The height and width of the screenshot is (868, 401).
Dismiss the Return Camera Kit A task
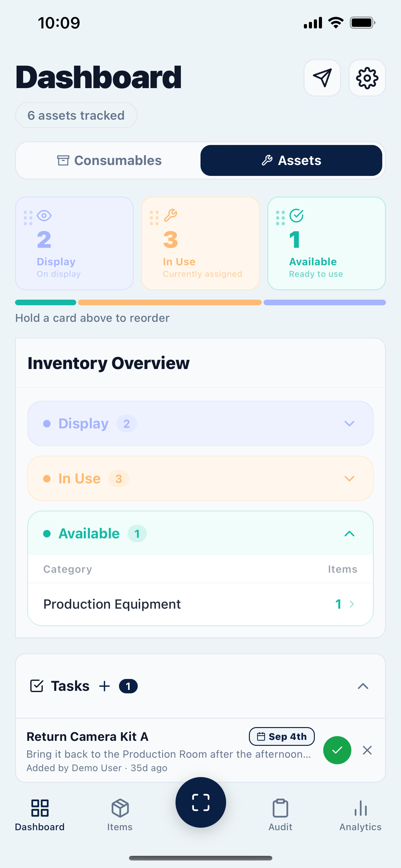(367, 750)
